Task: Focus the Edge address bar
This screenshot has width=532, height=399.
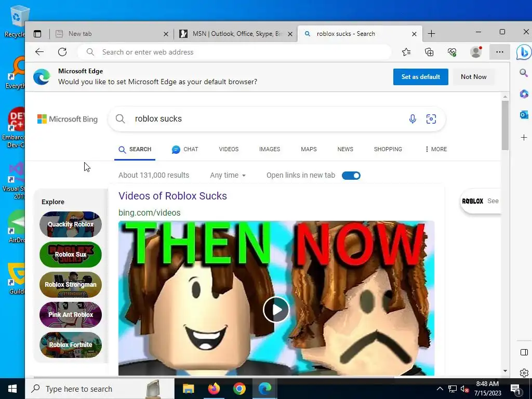Action: tap(234, 52)
